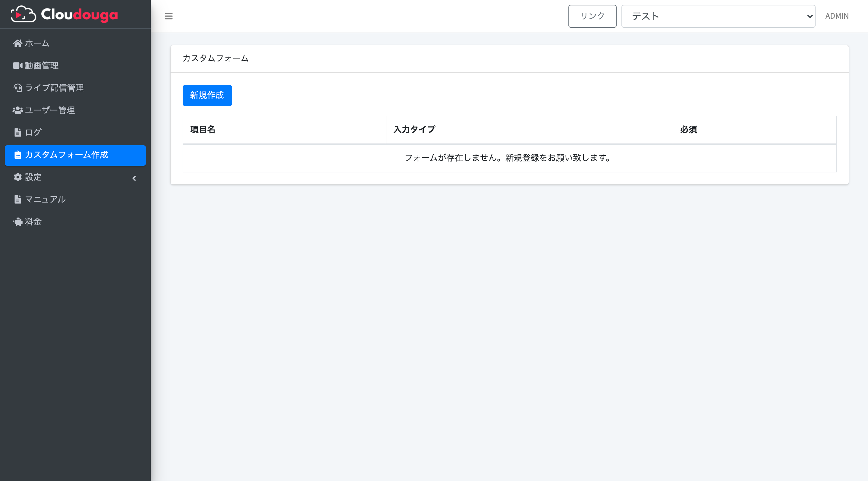Click the Cloudouga brand name text
The image size is (868, 481).
(80, 15)
